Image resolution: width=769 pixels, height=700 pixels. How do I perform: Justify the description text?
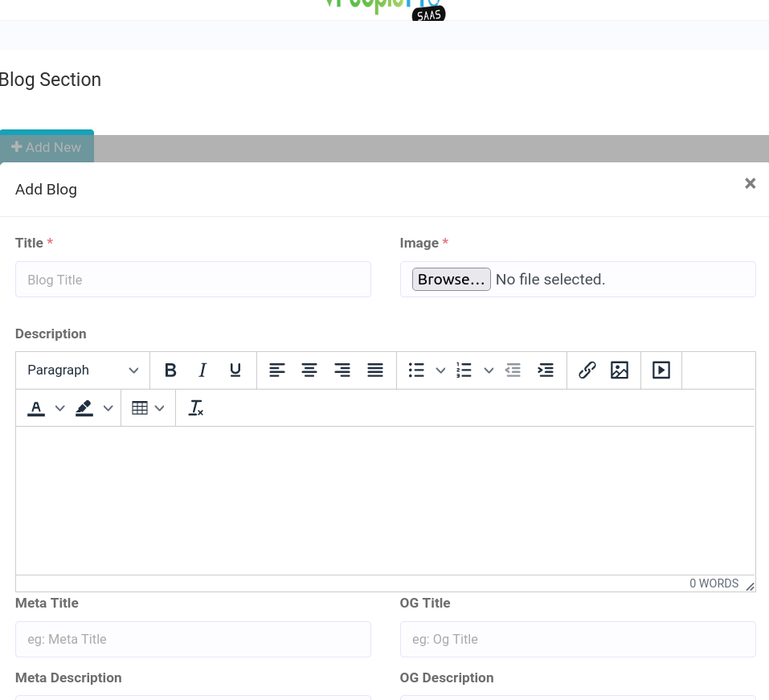coord(375,370)
